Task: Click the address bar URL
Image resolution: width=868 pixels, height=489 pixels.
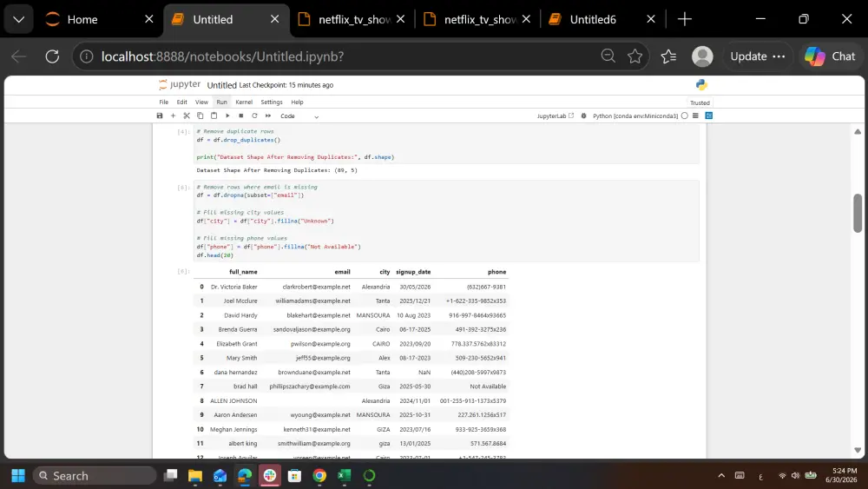Action: pyautogui.click(x=222, y=56)
